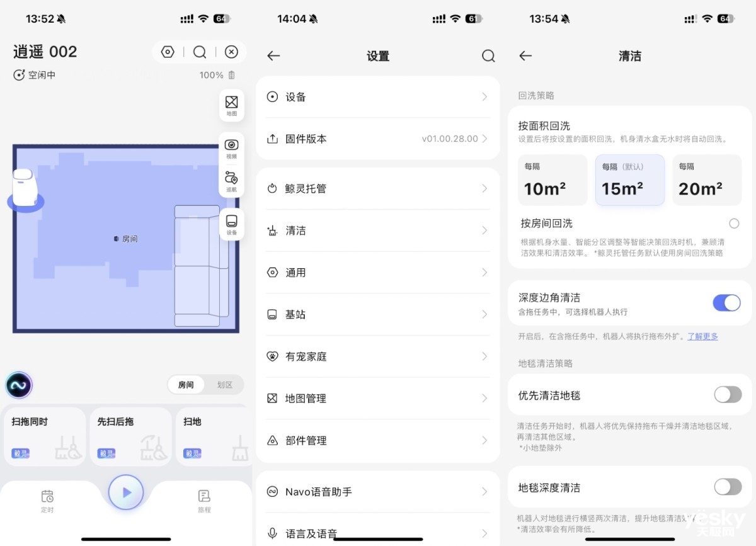Image resolution: width=756 pixels, height=546 pixels.
Task: Tap the patrol (巡航) route icon
Action: coord(231,179)
